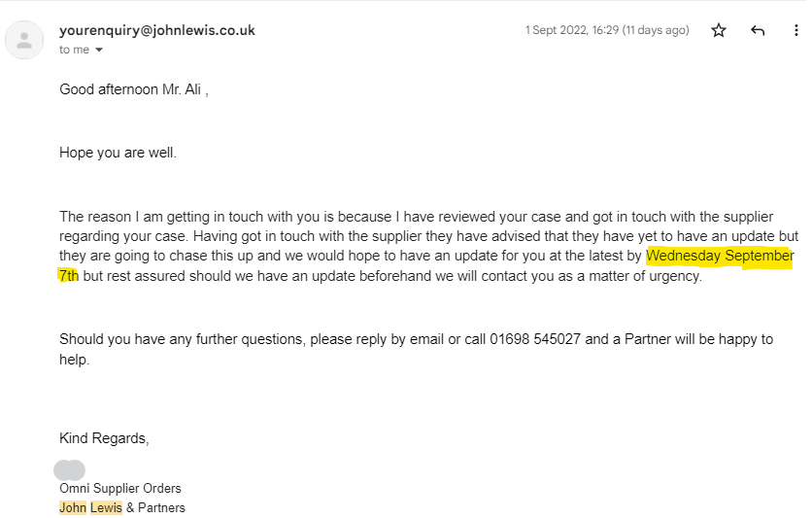
Task: Click the "to me" recipient label
Action: tap(74, 50)
